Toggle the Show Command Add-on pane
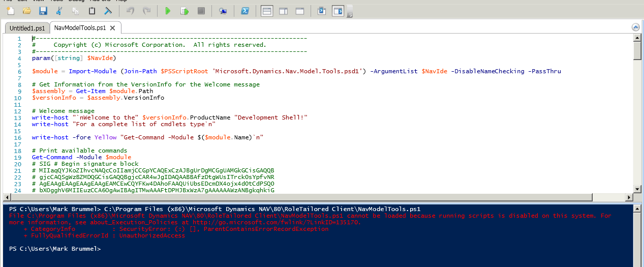 click(338, 11)
